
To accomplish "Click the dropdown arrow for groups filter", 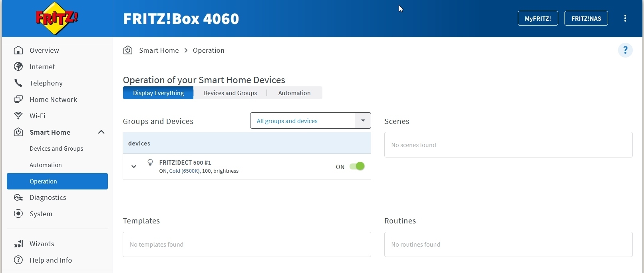I will pos(363,121).
